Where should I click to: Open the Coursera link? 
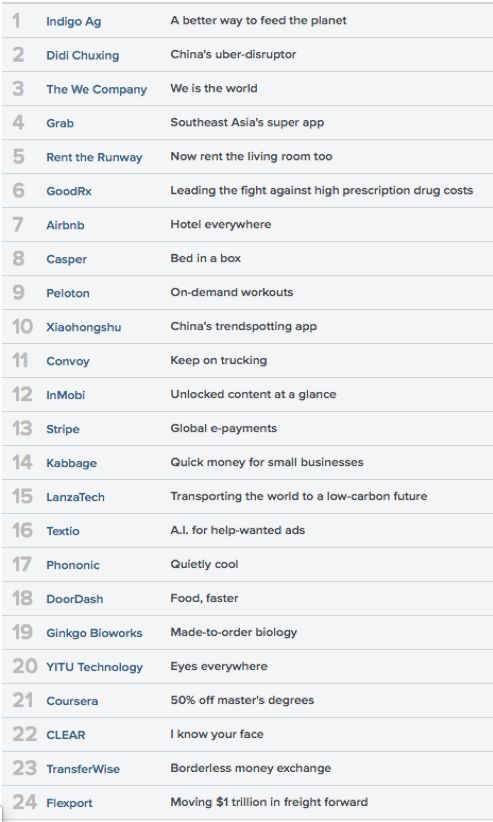72,701
